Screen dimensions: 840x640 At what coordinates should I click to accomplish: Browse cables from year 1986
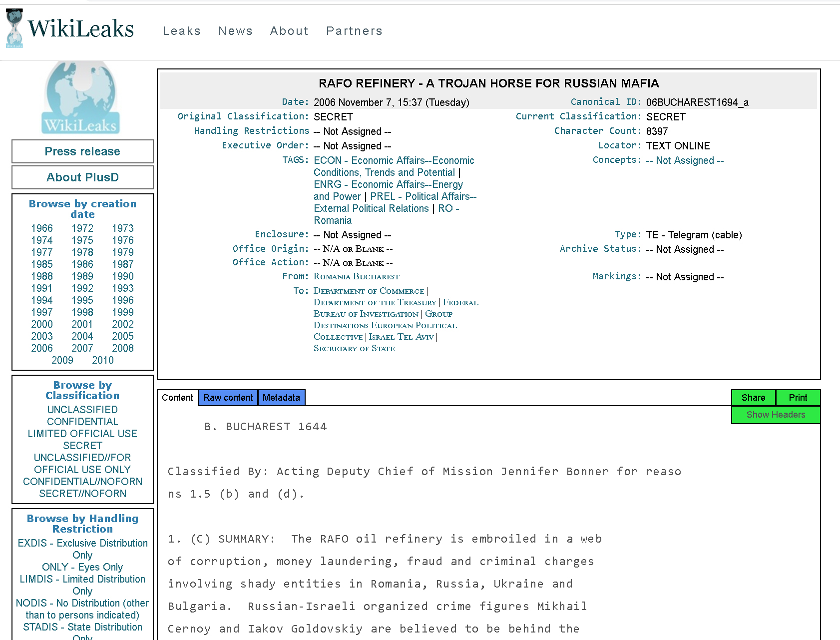82,264
